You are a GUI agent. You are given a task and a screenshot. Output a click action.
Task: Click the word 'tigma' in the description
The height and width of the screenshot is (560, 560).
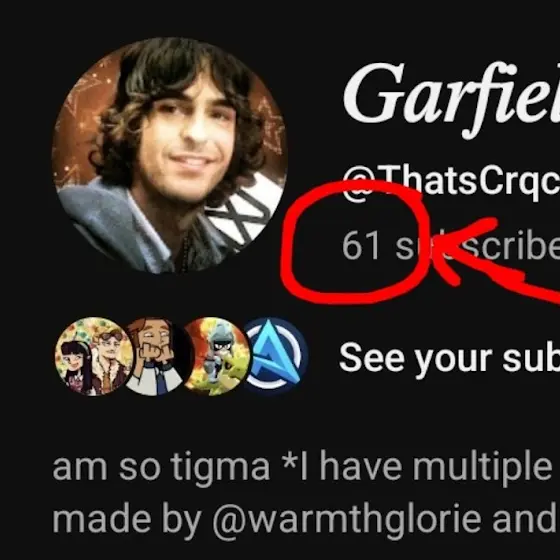tap(220, 469)
